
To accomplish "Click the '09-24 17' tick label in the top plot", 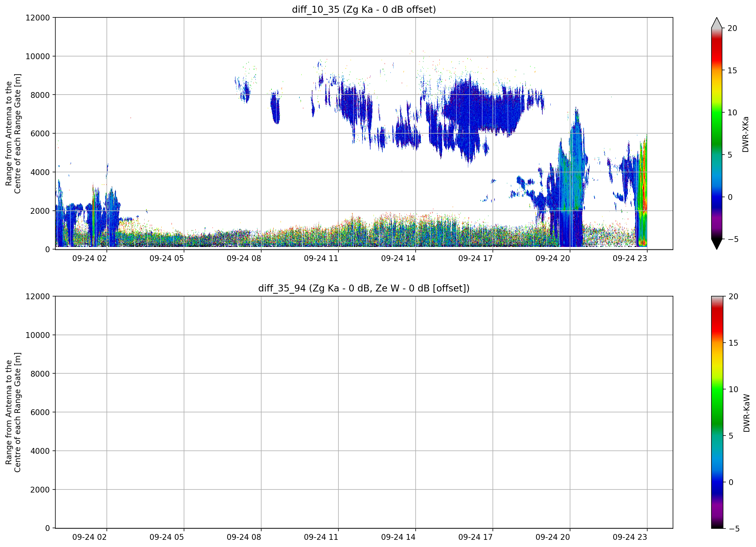I will [475, 259].
